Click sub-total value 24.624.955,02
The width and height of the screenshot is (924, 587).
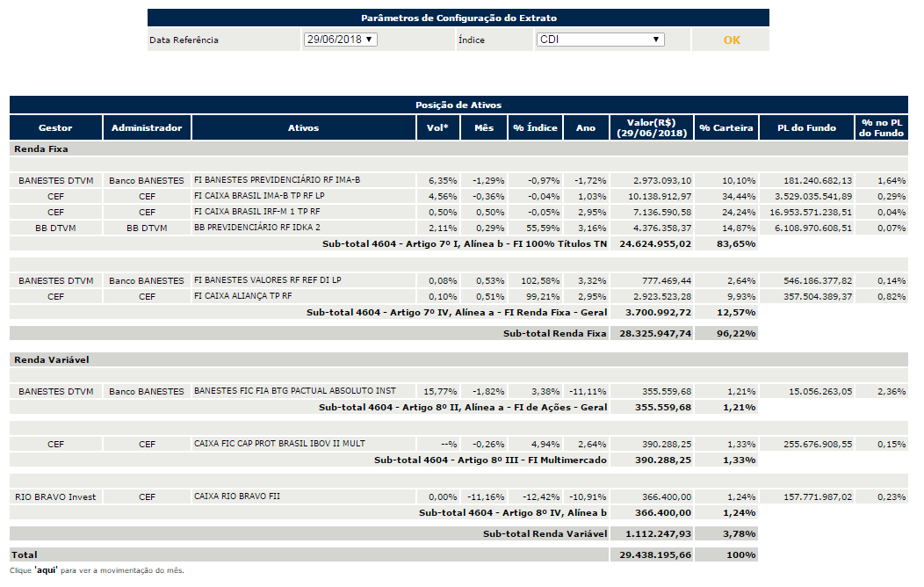pyautogui.click(x=655, y=244)
